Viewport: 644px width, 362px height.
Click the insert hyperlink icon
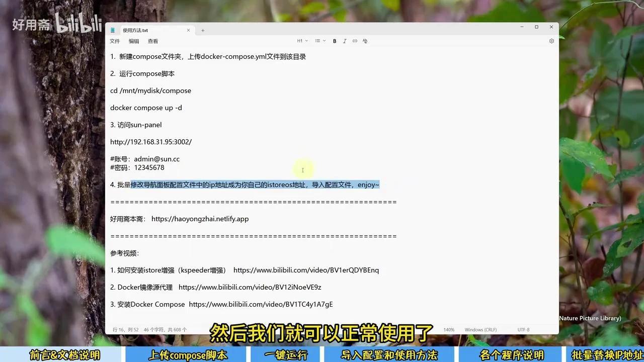[355, 41]
